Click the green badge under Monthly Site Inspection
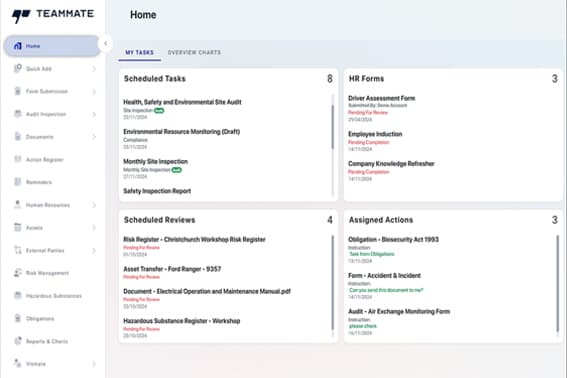Screen dimensions: 567x378 point(176,170)
